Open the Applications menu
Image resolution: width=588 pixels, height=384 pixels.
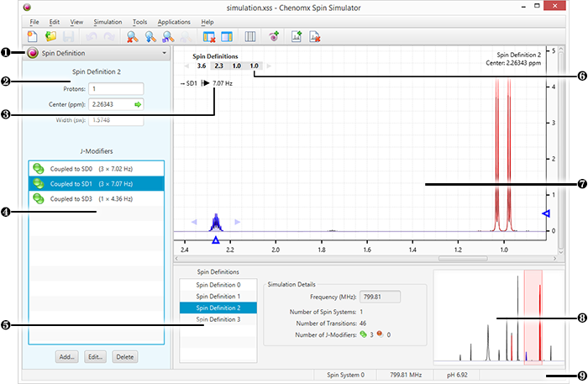(x=174, y=20)
